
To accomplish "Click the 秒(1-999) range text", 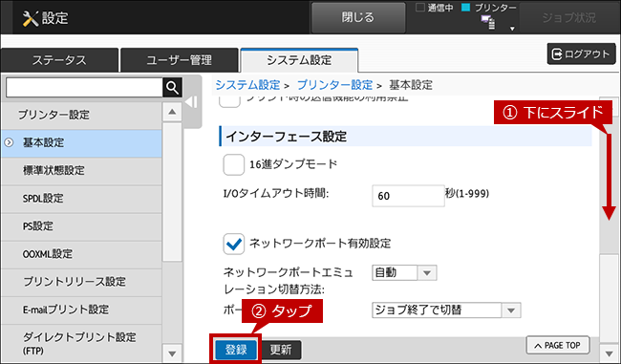I will coord(467,193).
